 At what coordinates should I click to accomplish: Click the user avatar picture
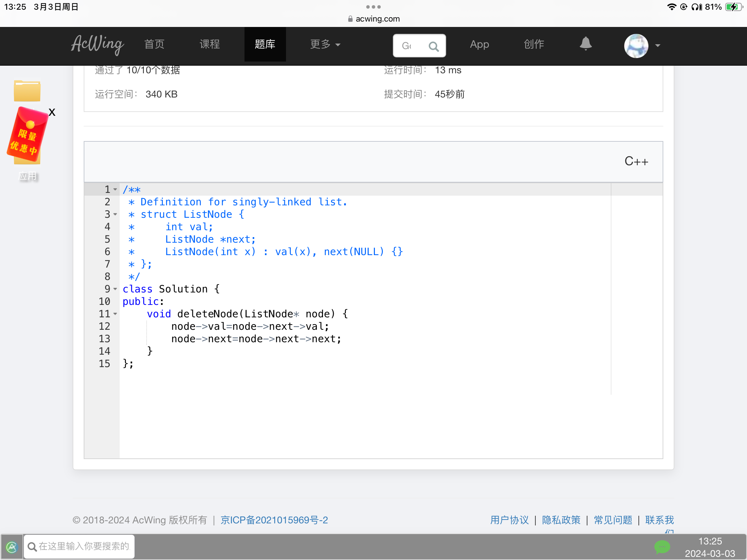pyautogui.click(x=636, y=46)
